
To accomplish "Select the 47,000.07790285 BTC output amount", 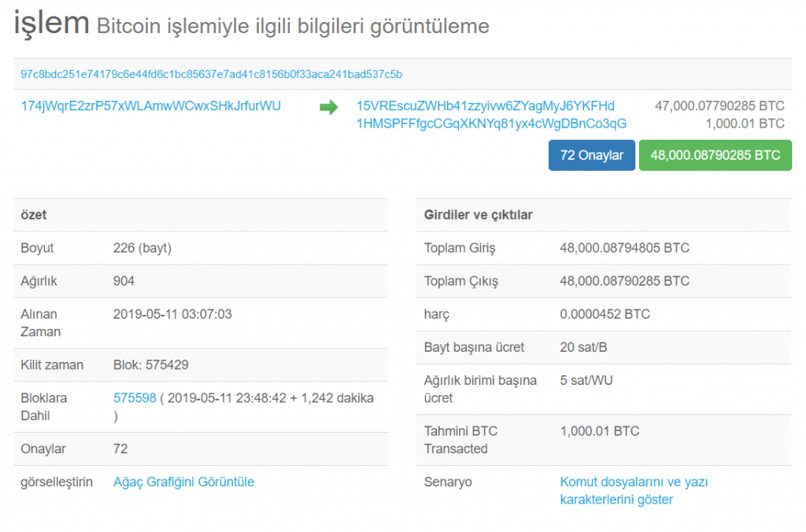I will [719, 106].
